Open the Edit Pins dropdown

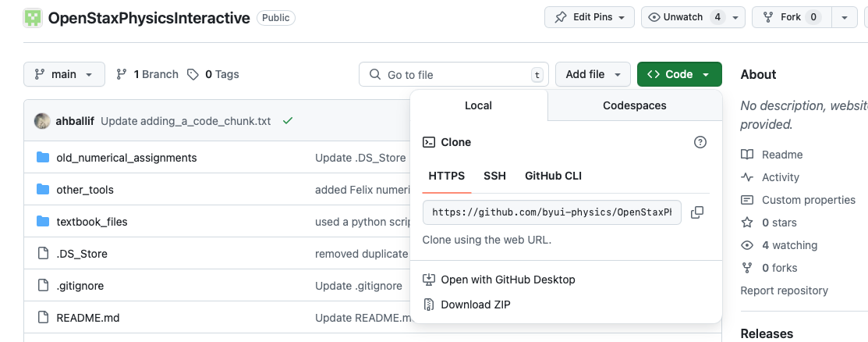coord(589,17)
